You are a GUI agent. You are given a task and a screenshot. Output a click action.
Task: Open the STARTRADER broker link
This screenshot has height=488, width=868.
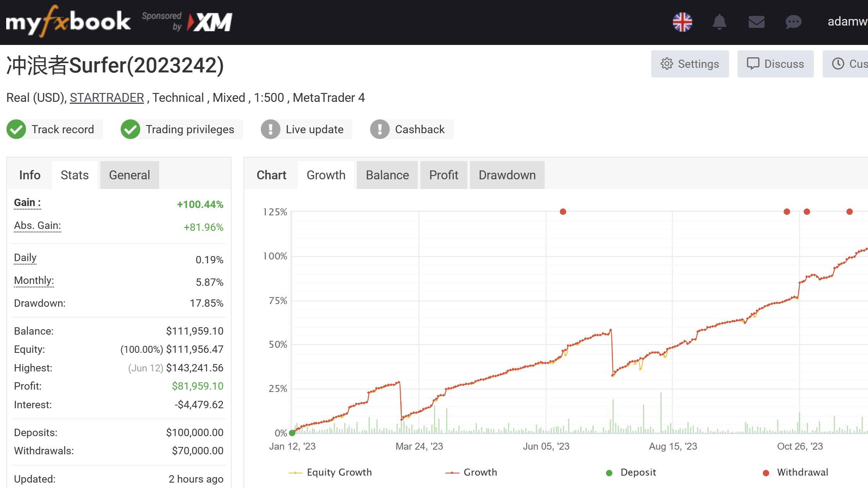(107, 98)
